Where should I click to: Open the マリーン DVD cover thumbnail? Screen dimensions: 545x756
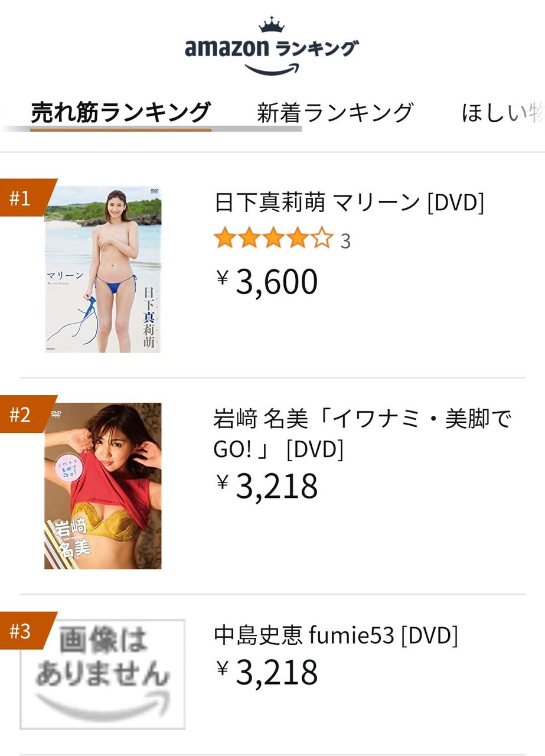[x=103, y=269]
